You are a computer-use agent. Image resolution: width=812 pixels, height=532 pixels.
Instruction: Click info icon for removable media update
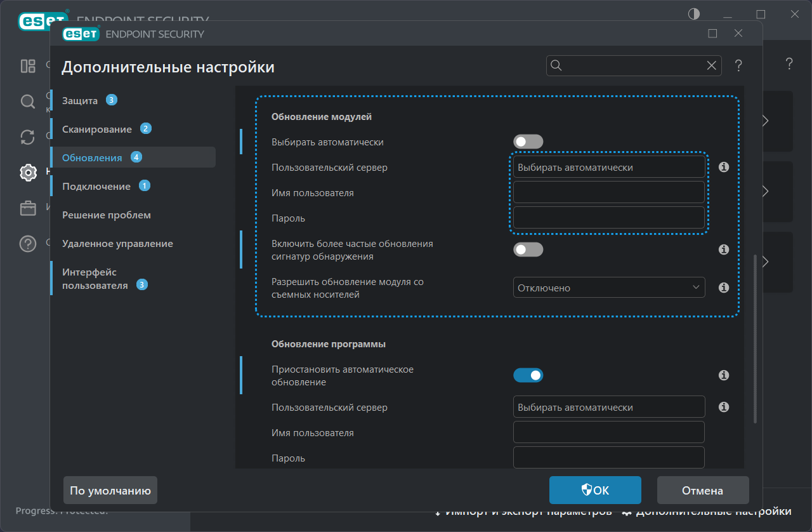[x=723, y=288]
